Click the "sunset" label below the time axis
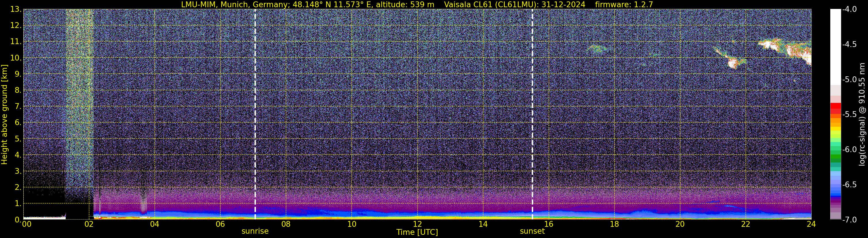Viewport: 868px width, 238px height. pos(532,231)
